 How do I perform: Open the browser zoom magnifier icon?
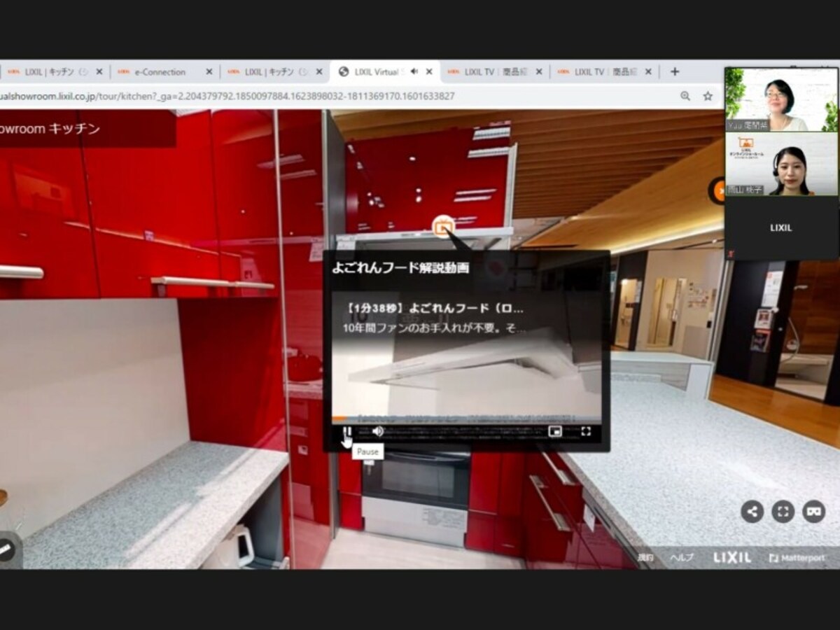click(x=685, y=96)
